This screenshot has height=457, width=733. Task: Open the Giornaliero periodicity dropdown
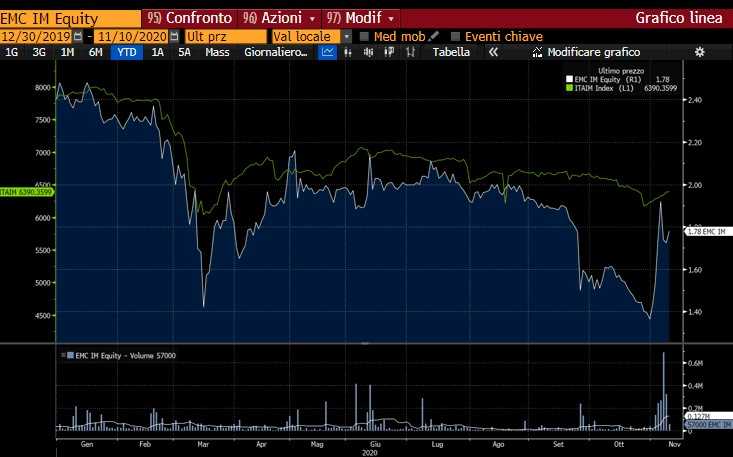pyautogui.click(x=276, y=52)
